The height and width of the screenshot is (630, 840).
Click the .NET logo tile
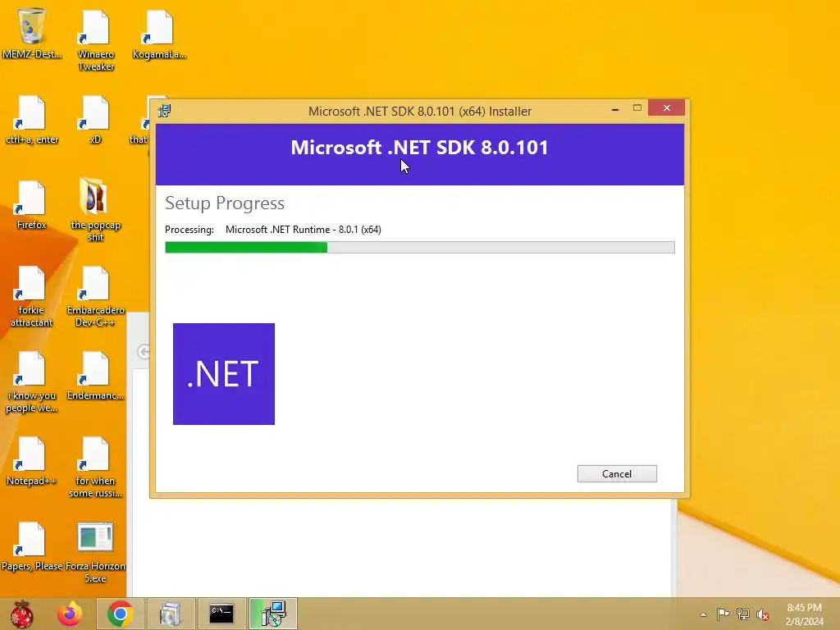[x=224, y=374]
